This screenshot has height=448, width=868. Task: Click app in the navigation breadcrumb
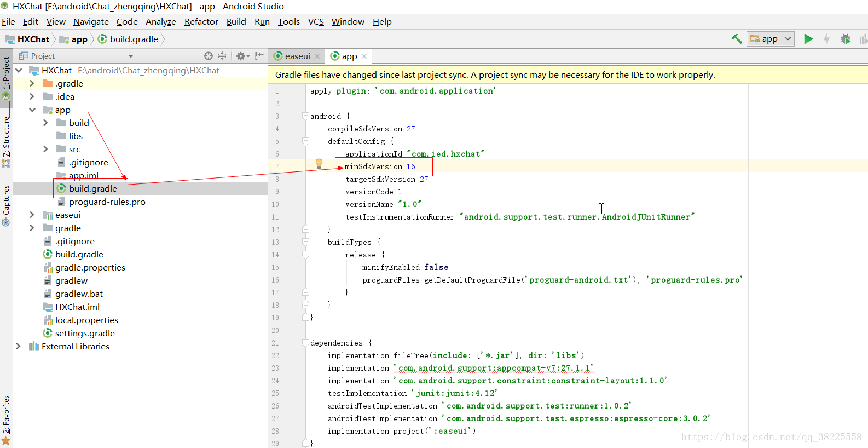(73, 39)
